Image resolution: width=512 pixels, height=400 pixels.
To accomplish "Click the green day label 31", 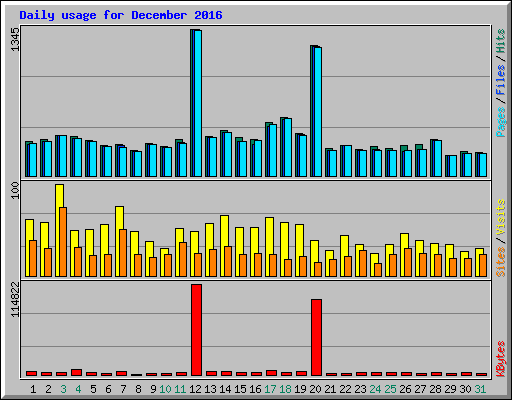I will point(480,389).
